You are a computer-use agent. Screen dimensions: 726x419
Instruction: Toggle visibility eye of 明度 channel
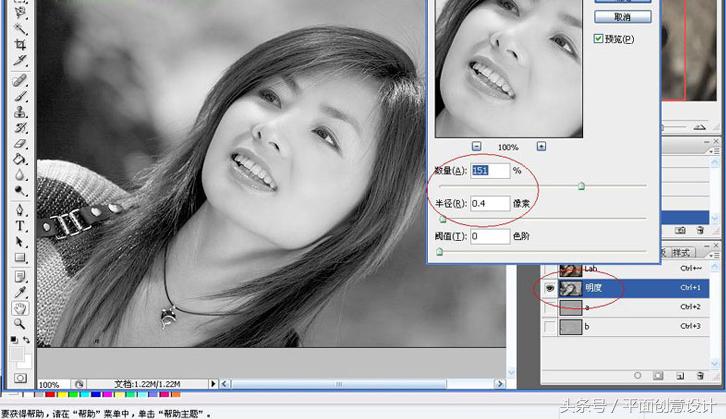pos(549,288)
